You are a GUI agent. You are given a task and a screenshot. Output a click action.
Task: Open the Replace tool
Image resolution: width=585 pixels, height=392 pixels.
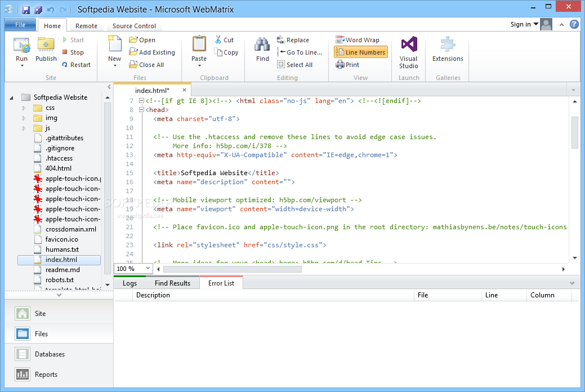pyautogui.click(x=293, y=40)
